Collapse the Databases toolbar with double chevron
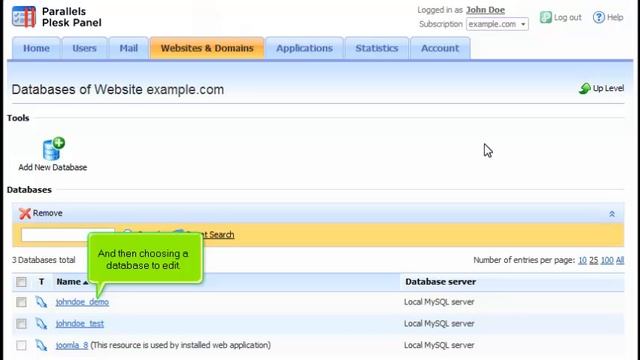The height and width of the screenshot is (360, 640). pyautogui.click(x=612, y=213)
